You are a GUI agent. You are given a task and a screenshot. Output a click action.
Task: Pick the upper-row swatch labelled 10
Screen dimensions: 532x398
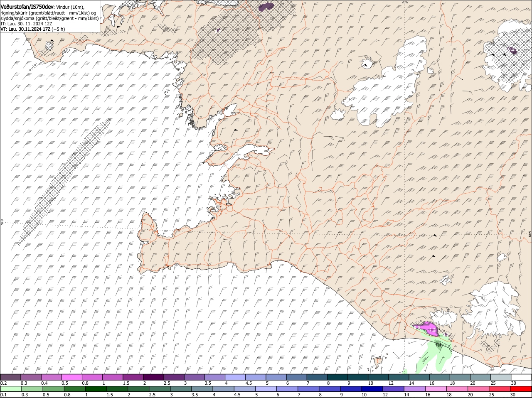(378, 377)
